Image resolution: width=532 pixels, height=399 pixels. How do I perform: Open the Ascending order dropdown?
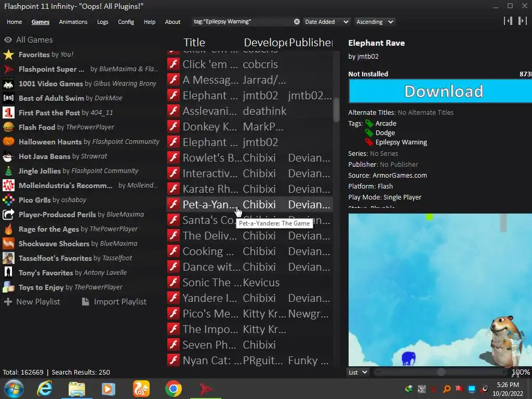pos(375,22)
